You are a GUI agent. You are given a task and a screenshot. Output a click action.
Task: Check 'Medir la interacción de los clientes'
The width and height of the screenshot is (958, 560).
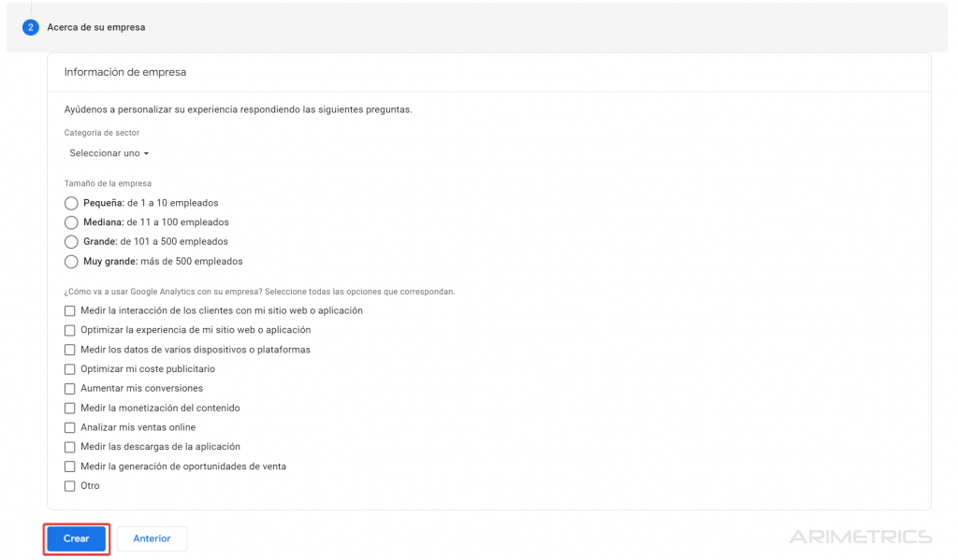pos(69,310)
